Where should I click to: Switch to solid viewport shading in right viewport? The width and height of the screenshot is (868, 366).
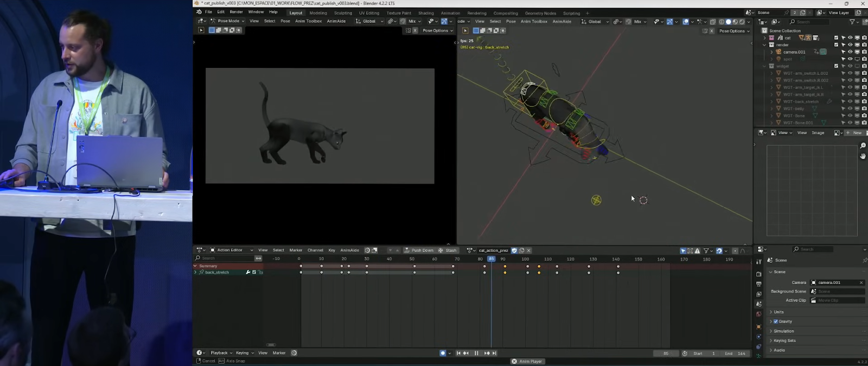point(729,22)
